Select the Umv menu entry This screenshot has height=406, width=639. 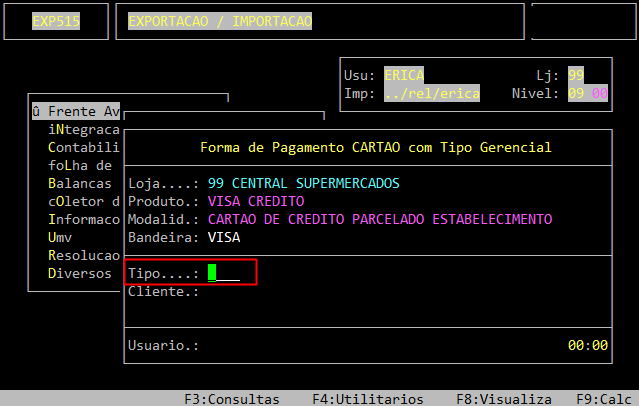[60, 238]
